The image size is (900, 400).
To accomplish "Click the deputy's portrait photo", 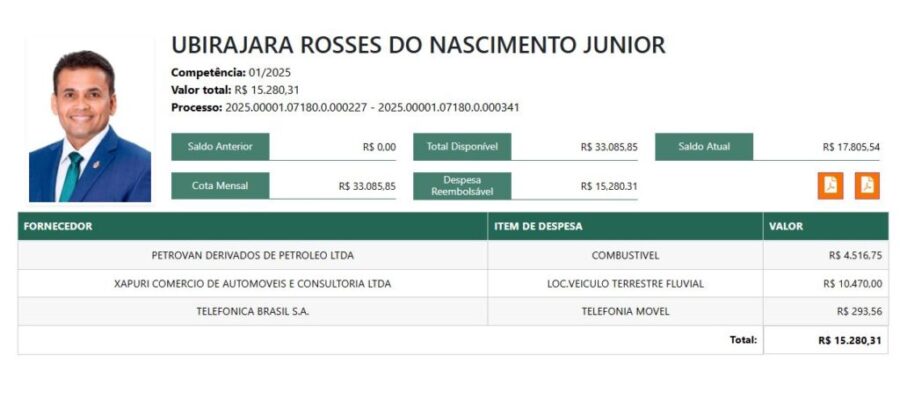I will point(89,121).
